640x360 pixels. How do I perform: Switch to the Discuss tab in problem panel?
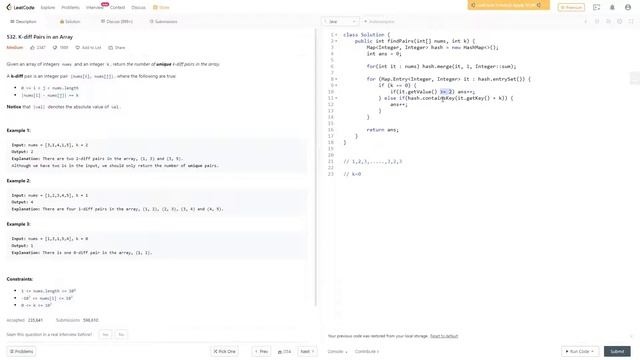click(x=116, y=21)
